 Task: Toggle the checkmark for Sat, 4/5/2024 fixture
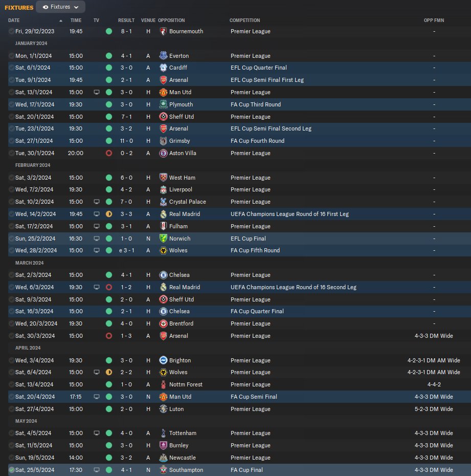click(11, 433)
